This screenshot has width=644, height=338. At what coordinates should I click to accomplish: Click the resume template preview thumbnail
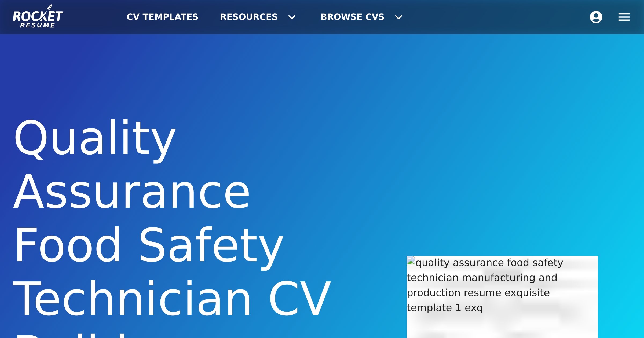coord(502,297)
